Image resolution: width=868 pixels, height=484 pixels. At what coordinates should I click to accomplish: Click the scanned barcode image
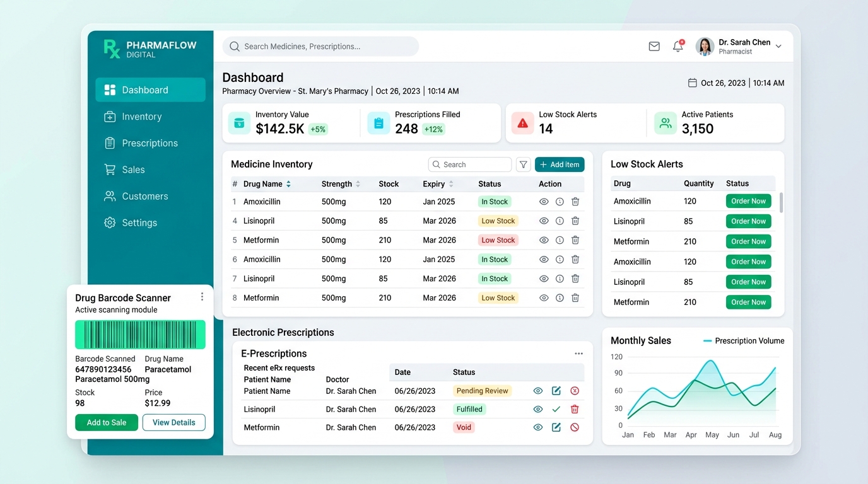pos(140,335)
